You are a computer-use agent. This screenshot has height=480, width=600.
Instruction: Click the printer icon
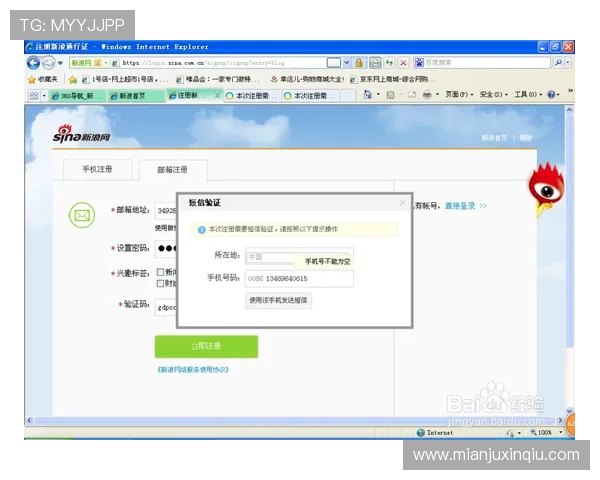pos(427,95)
